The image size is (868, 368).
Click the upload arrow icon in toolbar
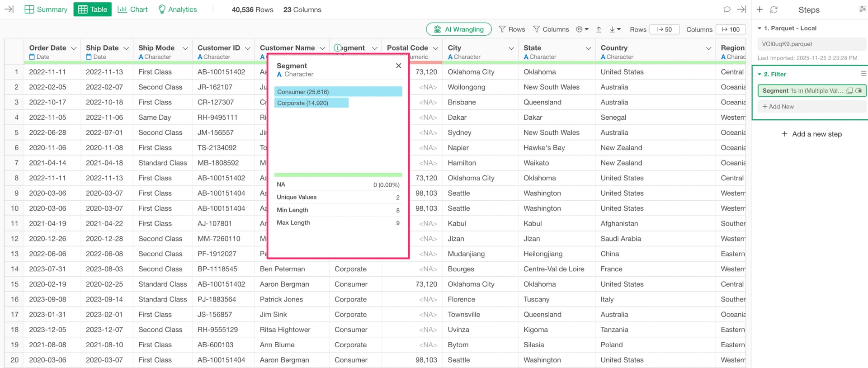point(599,29)
